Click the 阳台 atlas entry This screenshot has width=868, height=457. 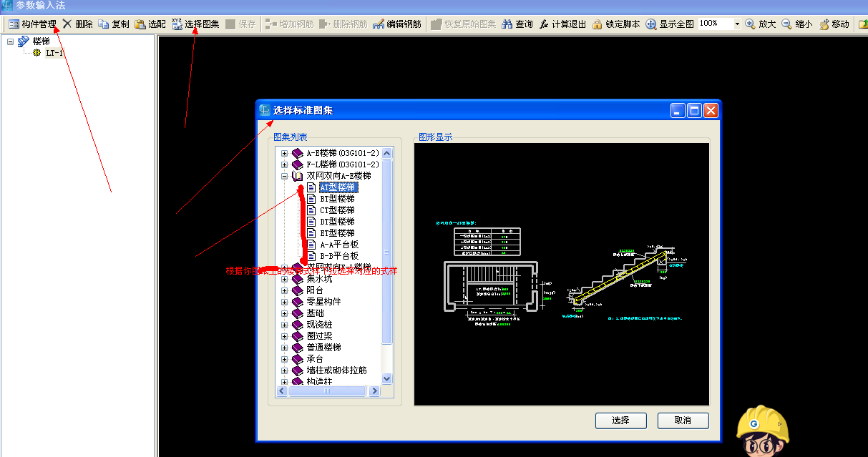click(315, 290)
